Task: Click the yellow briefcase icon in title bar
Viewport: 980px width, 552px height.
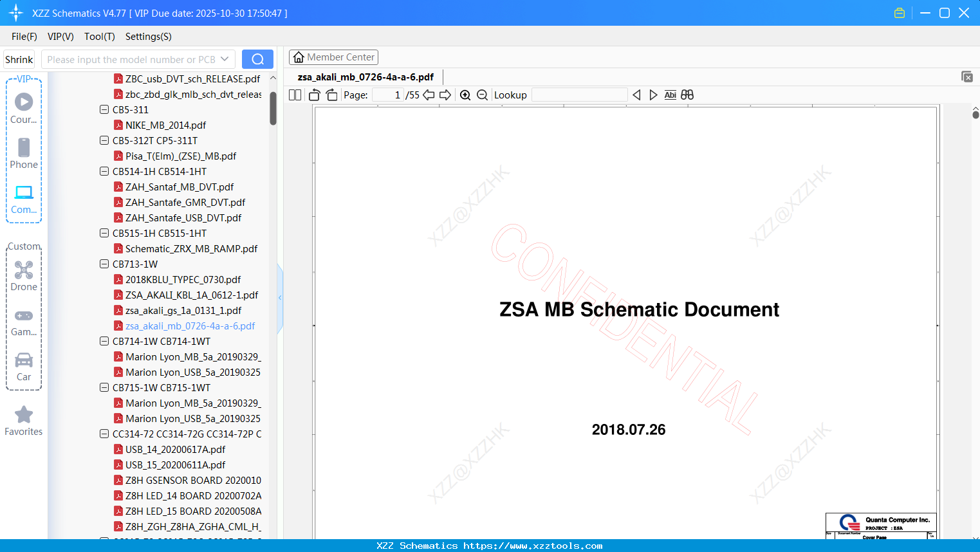Action: [x=900, y=13]
